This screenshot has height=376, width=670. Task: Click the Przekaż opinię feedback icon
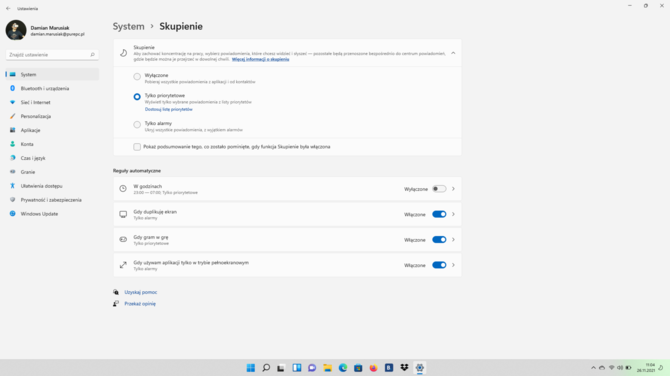(x=116, y=303)
